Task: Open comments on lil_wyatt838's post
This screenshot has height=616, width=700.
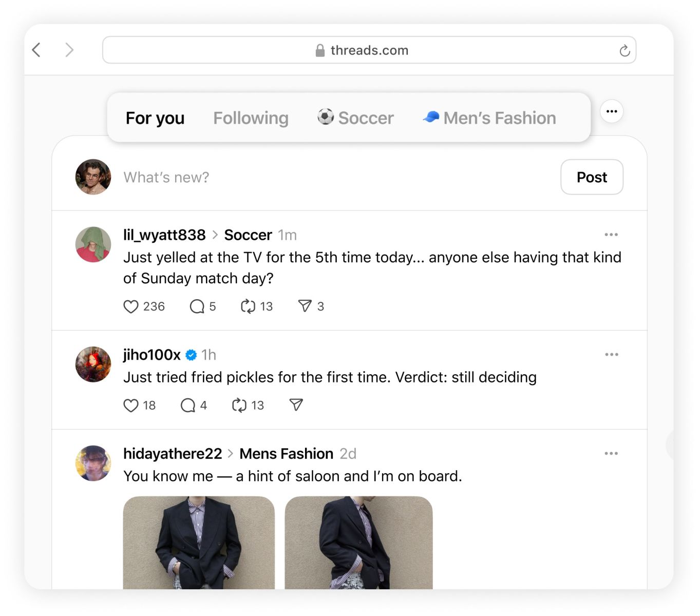Action: point(197,306)
